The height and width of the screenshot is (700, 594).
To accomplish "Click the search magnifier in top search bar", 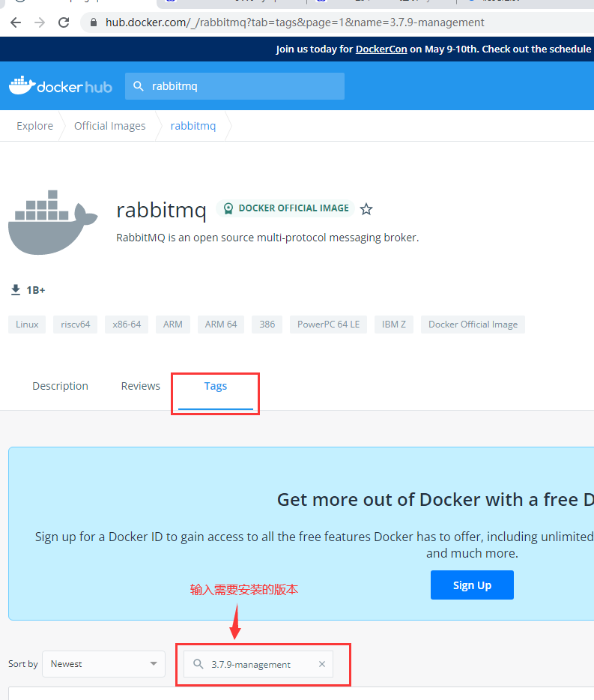I will pos(139,86).
